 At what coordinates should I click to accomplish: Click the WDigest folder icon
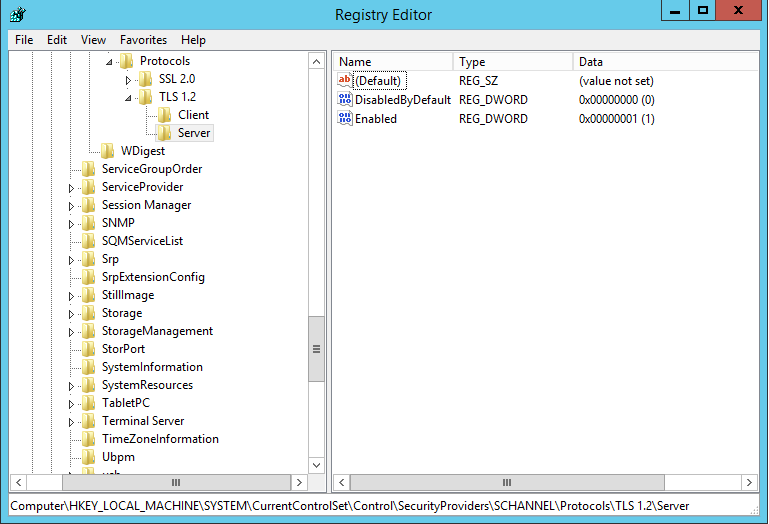[108, 151]
